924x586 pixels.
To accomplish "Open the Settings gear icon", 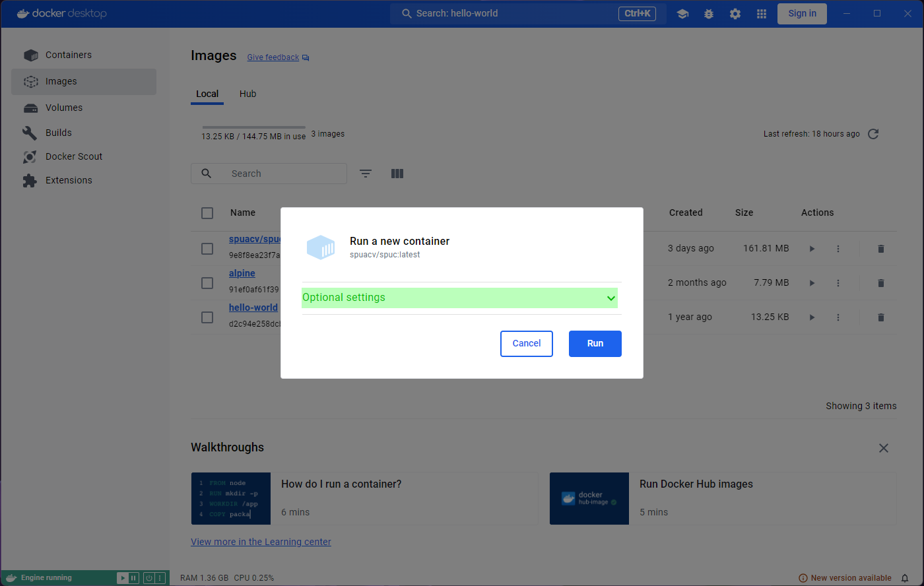I will 735,14.
